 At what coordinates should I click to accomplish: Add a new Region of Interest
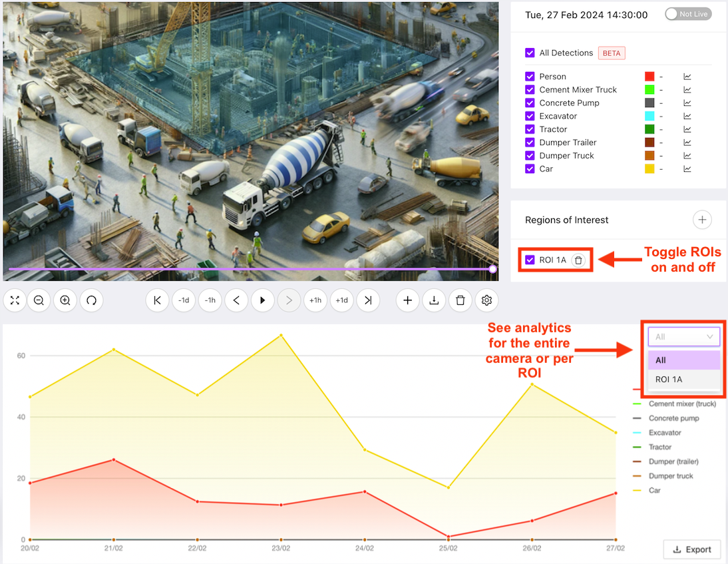coord(702,219)
